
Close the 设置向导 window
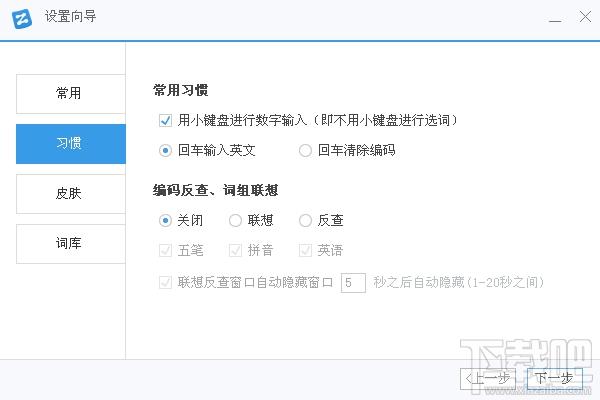click(585, 17)
